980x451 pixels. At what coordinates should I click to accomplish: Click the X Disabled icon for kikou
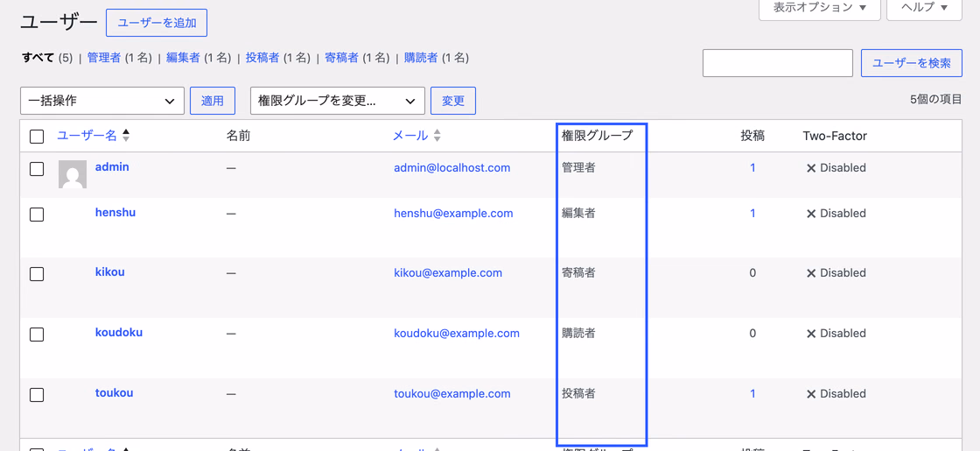[x=811, y=273]
